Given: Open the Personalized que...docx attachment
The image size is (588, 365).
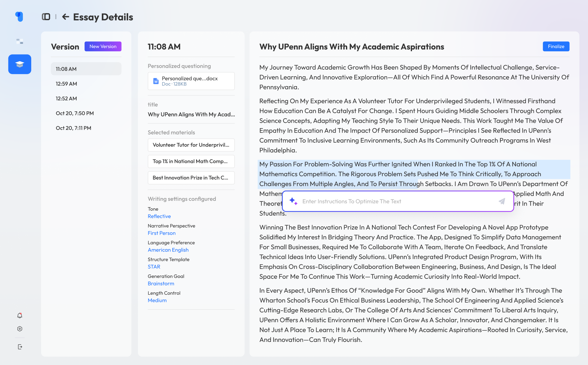Looking at the screenshot, I should click(x=191, y=81).
